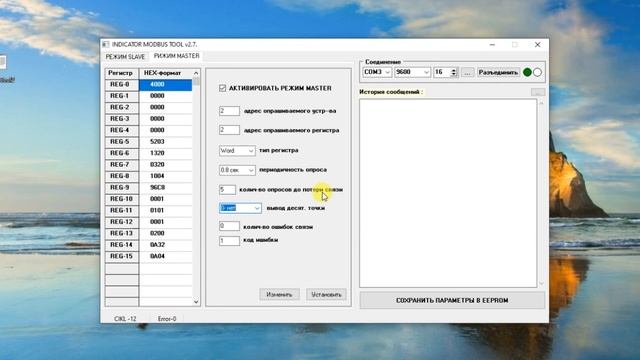Screen dimensions: 640x360
Task: Select the REG-2 row header
Action: click(x=122, y=107)
